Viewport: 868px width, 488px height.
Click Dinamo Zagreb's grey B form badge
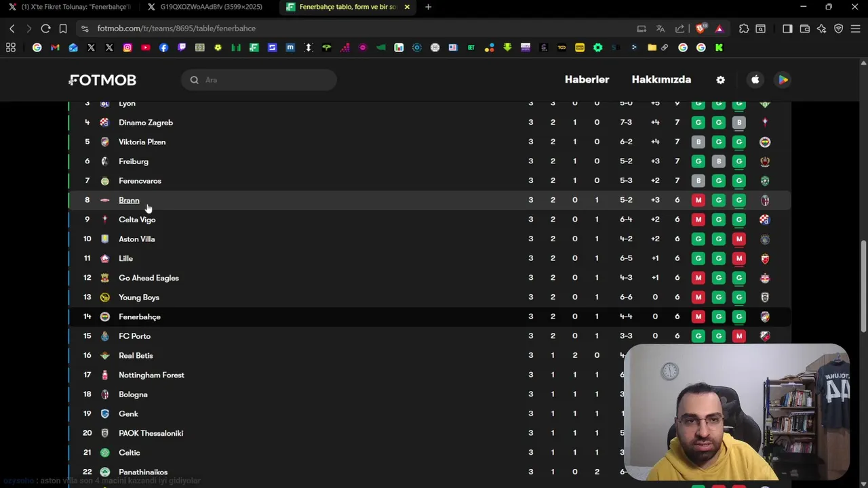click(739, 123)
